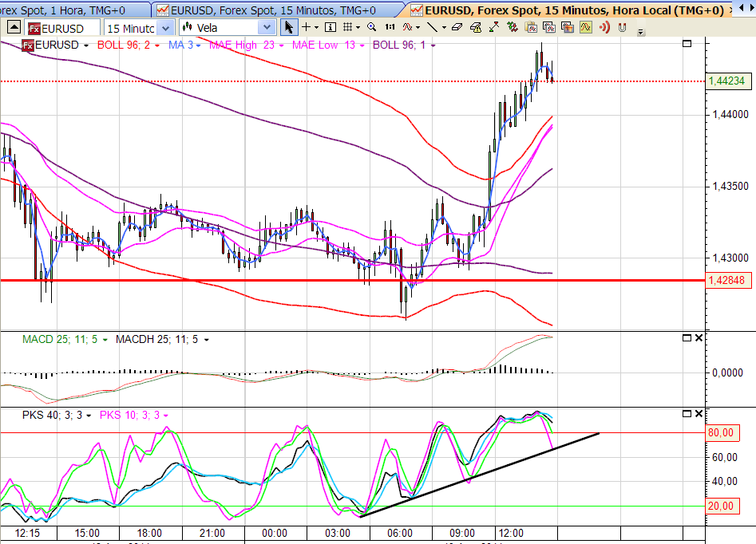Click the EURUSD symbol input field
The width and height of the screenshot is (756, 544).
pos(63,29)
